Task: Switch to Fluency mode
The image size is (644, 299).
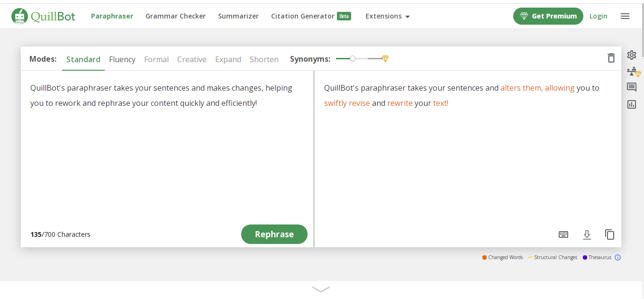Action: 122,59
